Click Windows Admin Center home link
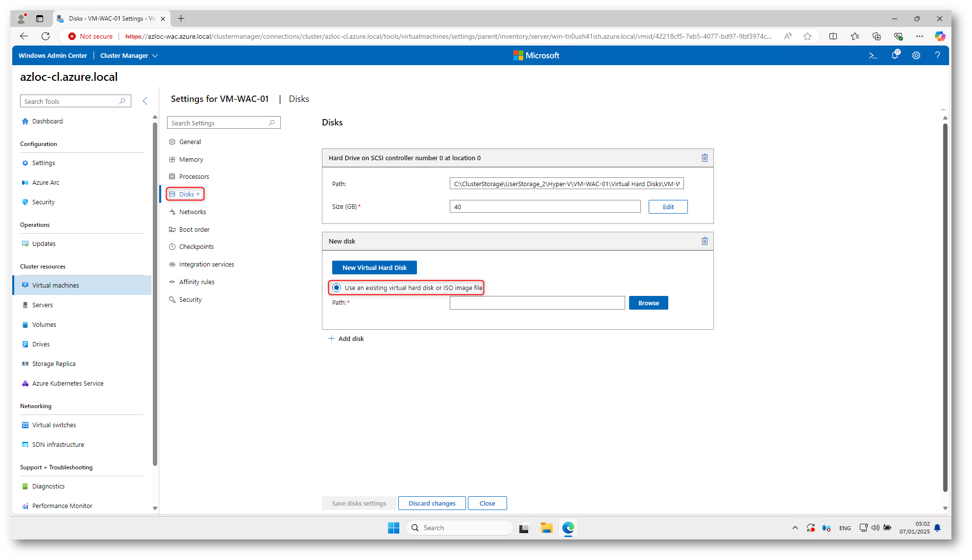This screenshot has width=972, height=560. pyautogui.click(x=53, y=55)
